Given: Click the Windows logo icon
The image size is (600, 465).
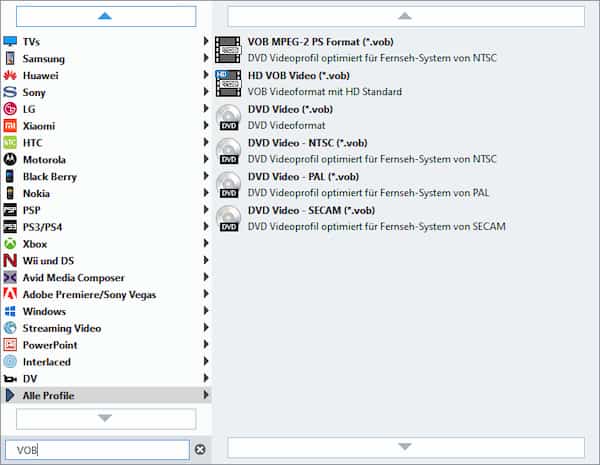Looking at the screenshot, I should tap(10, 311).
